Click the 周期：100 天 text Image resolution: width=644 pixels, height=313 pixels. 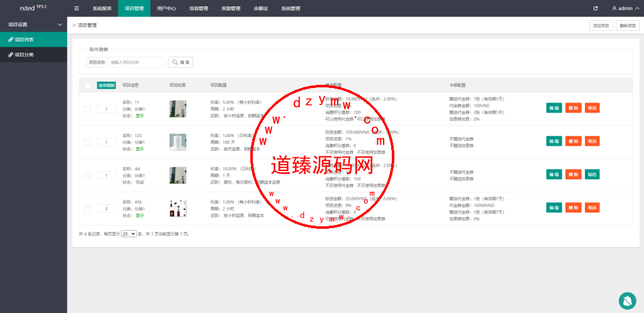coord(223,142)
